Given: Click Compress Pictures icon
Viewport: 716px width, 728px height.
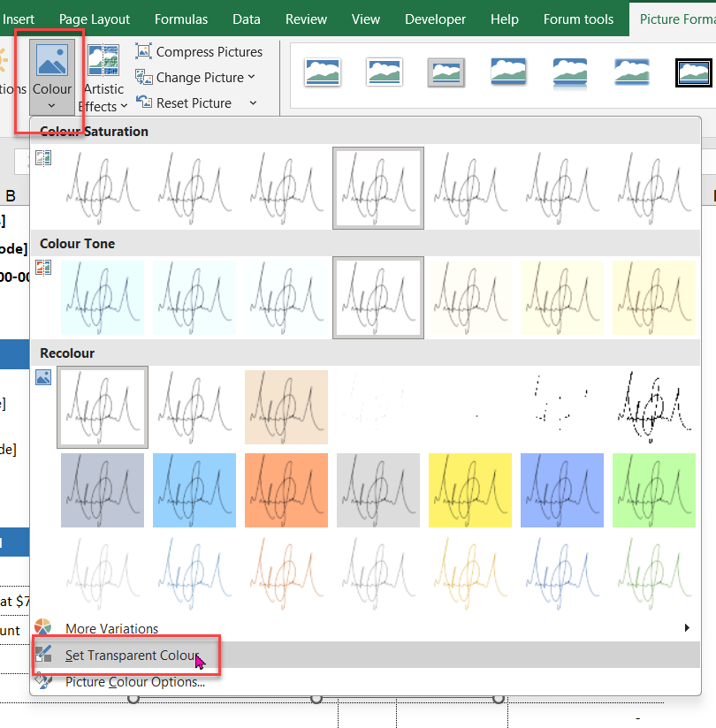Looking at the screenshot, I should (143, 52).
